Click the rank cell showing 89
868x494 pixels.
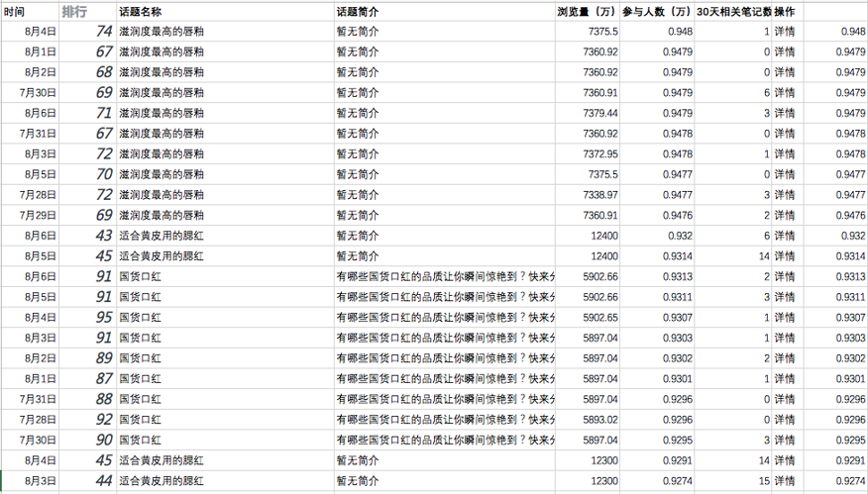[x=87, y=358]
